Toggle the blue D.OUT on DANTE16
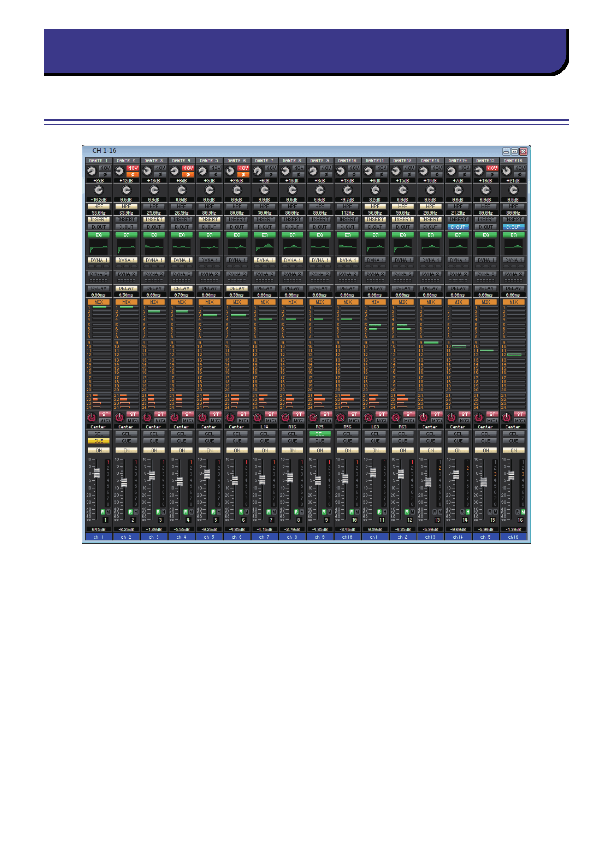The height and width of the screenshot is (868, 613). coord(513,227)
